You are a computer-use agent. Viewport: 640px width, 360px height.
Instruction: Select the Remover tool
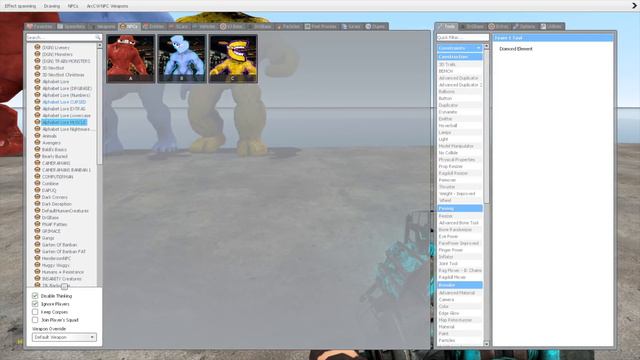[x=460, y=180]
